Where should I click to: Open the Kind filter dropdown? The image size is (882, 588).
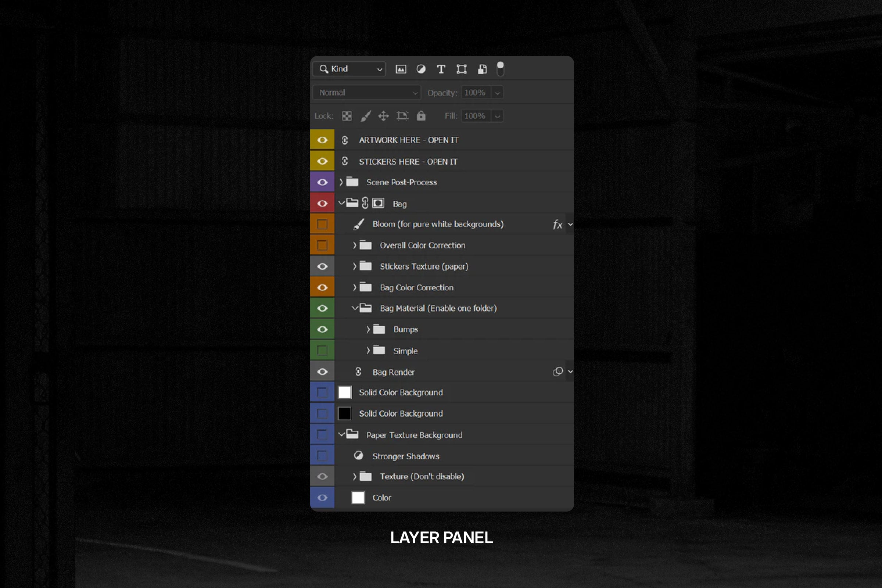tap(349, 69)
